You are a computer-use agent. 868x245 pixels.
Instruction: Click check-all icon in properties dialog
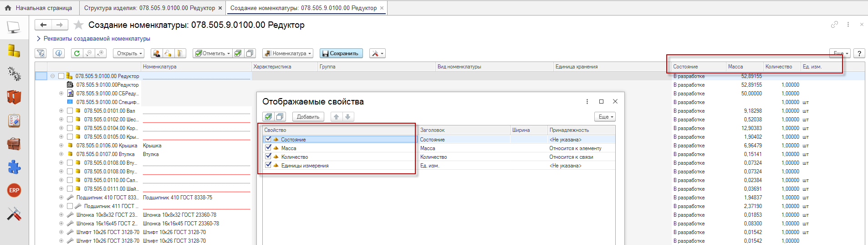268,117
